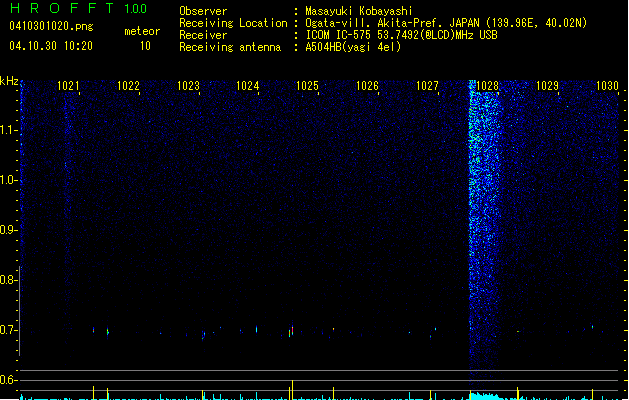Click the meteor count value 10
Screen dimensions: 629x400
[x=145, y=46]
